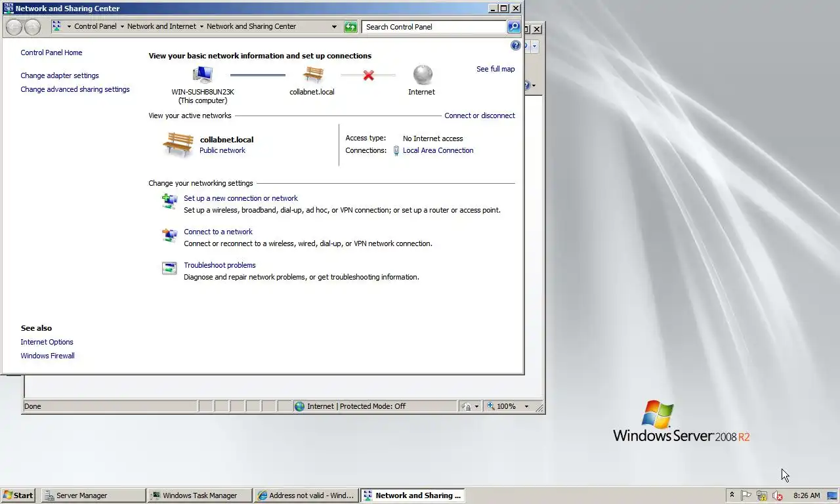Click the Internet globe icon in map
Screen dimensions: 840x504
point(423,75)
